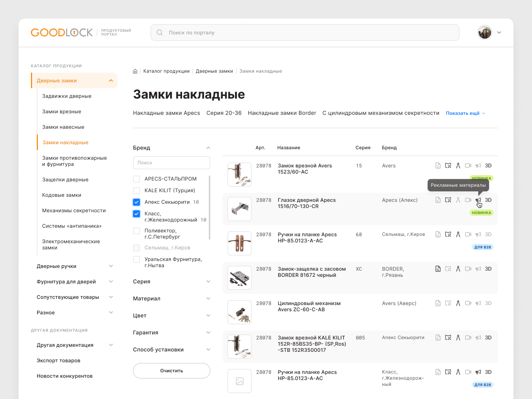The width and height of the screenshot is (532, 399).
Task: Open installation scheme icon for Замок врезной Avers row
Action: (x=448, y=165)
